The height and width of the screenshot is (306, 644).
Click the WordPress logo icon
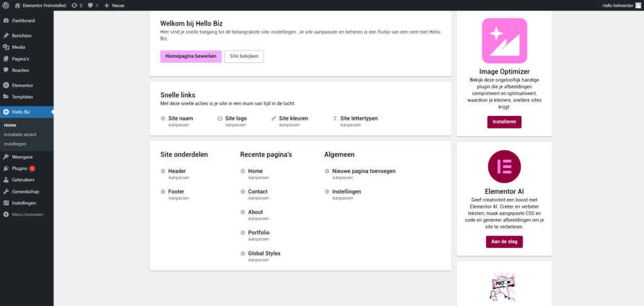point(6,5)
